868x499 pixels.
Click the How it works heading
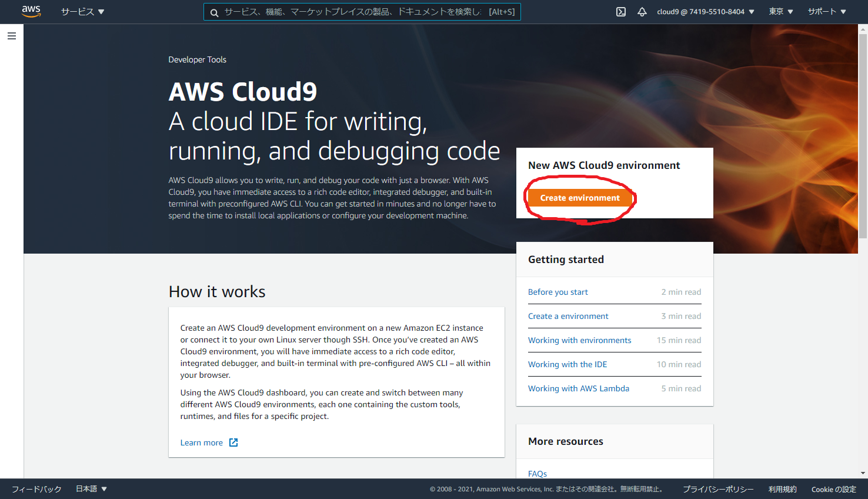pos(217,292)
